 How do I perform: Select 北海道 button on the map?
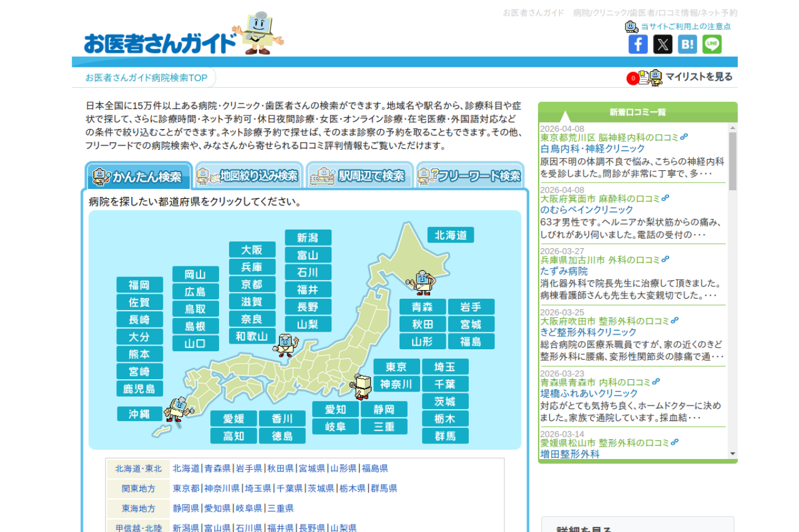click(451, 235)
